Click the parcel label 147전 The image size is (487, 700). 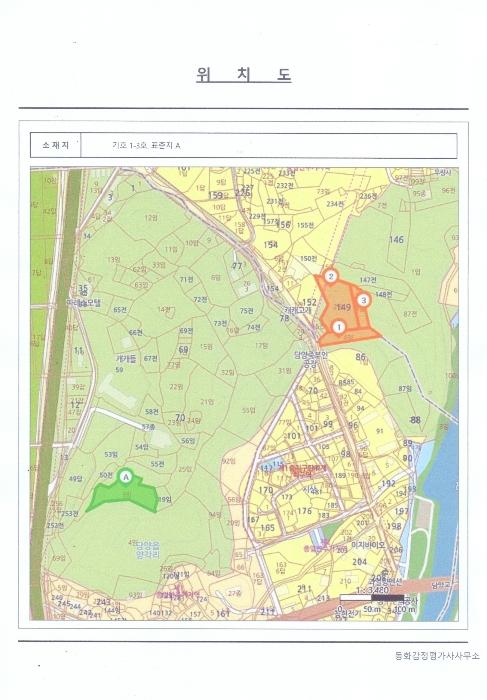(x=368, y=279)
